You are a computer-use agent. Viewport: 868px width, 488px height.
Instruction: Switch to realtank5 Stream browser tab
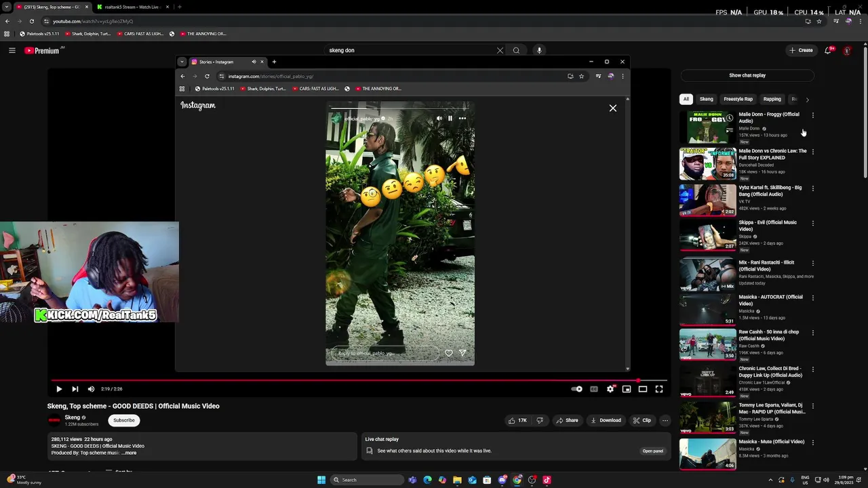[132, 7]
